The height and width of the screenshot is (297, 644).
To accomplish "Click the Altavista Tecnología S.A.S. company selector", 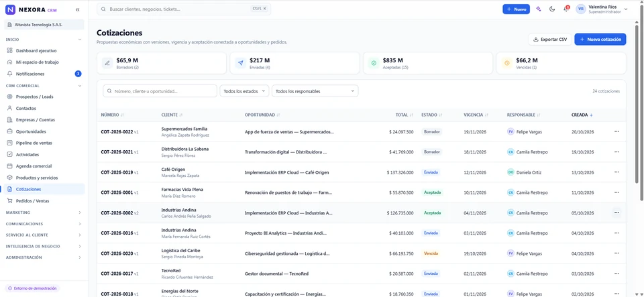I will click(44, 25).
